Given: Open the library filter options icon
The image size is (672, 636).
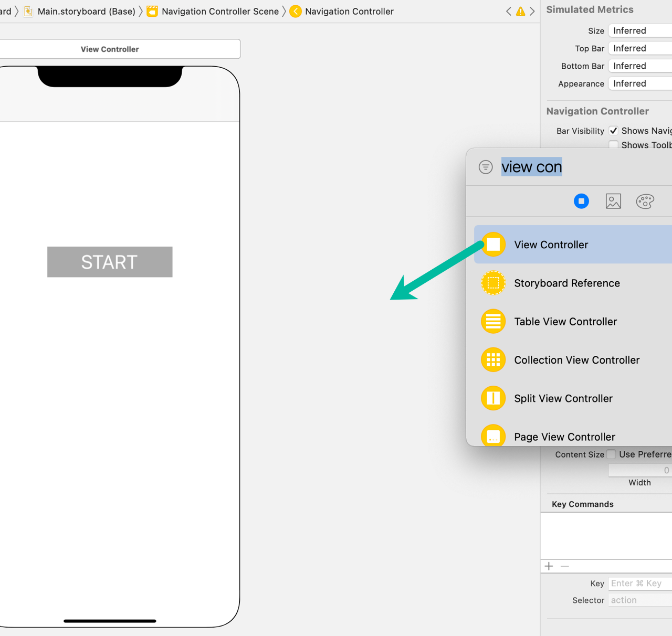Looking at the screenshot, I should point(486,167).
